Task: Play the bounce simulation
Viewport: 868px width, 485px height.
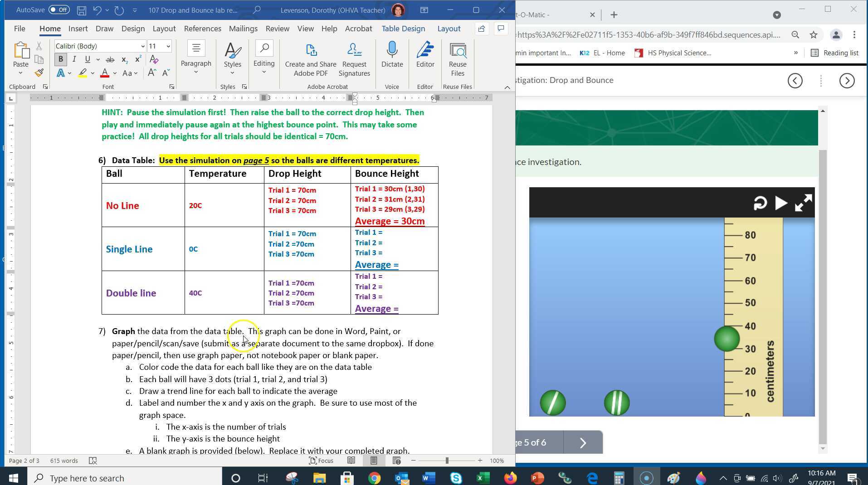Action: 781,203
